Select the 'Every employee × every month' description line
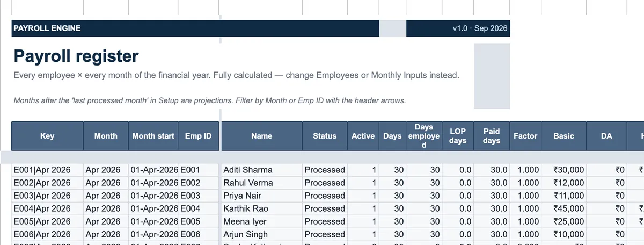644x245 pixels. click(236, 75)
